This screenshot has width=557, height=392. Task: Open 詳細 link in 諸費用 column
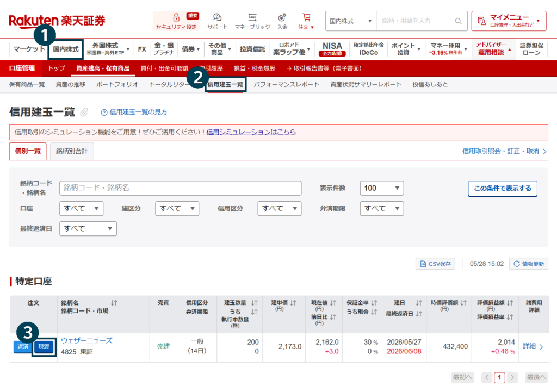coord(533,346)
